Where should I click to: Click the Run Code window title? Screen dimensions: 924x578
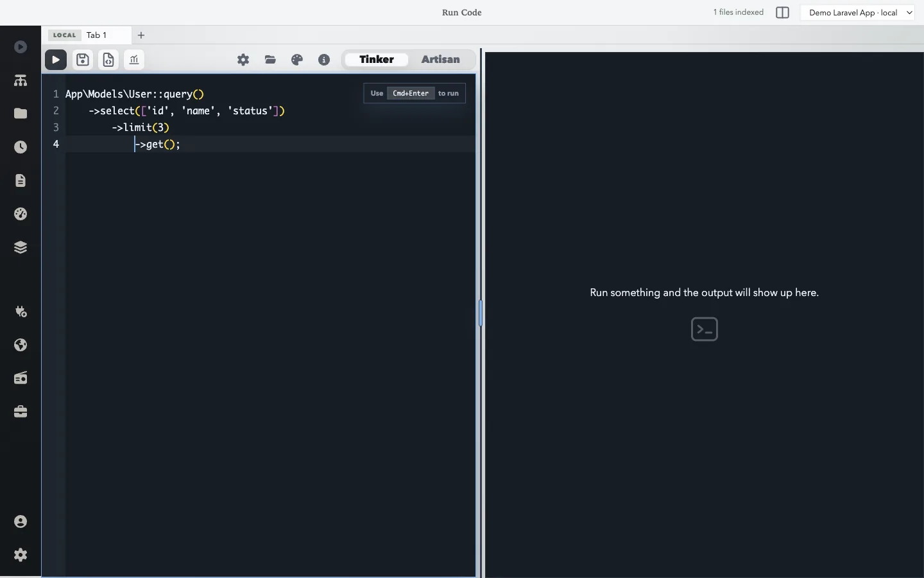[x=462, y=12]
